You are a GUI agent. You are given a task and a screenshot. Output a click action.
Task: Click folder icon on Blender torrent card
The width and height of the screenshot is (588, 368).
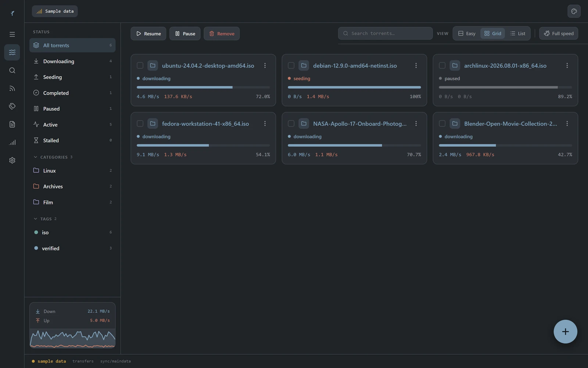click(x=455, y=124)
